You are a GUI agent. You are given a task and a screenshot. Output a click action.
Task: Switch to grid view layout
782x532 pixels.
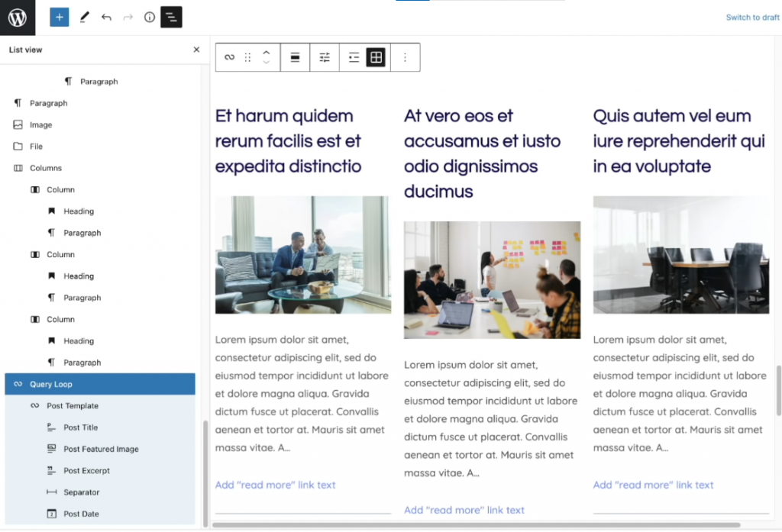pos(376,57)
